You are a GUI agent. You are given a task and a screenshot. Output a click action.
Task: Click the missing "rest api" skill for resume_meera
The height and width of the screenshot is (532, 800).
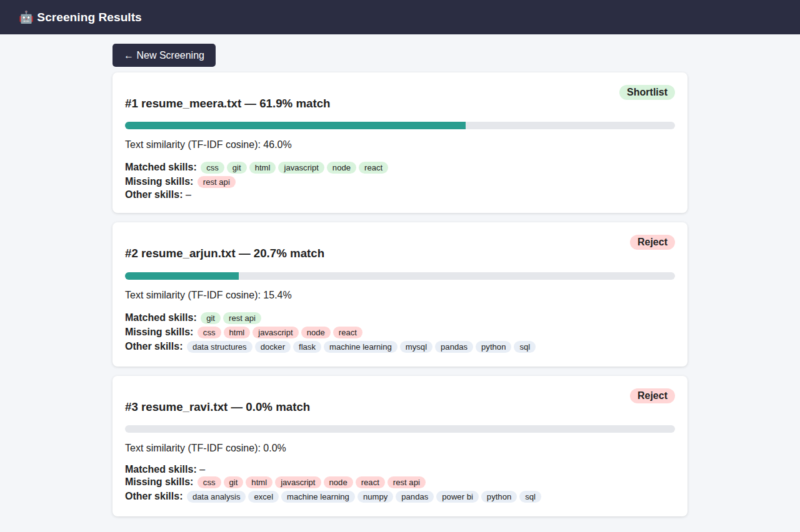[x=216, y=182]
